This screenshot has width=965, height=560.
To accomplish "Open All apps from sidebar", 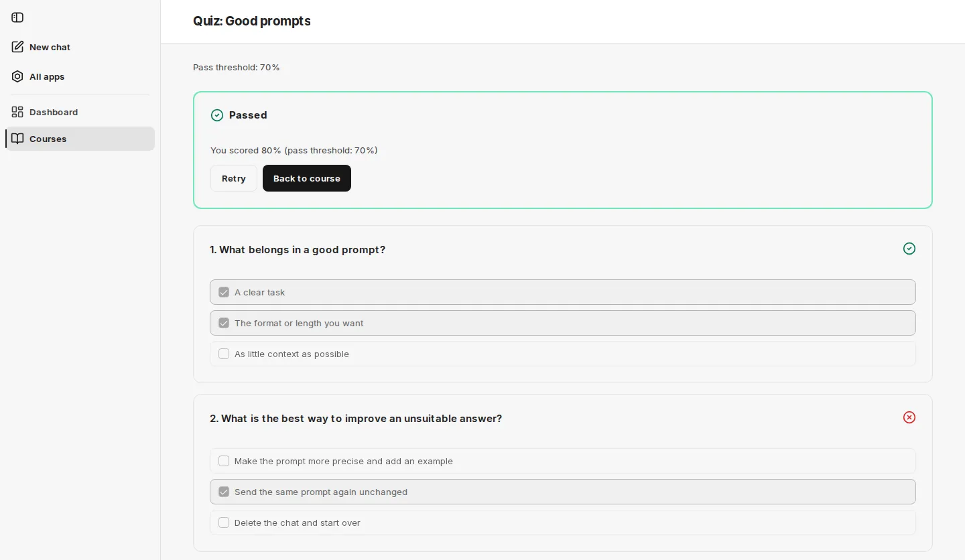I will point(80,76).
